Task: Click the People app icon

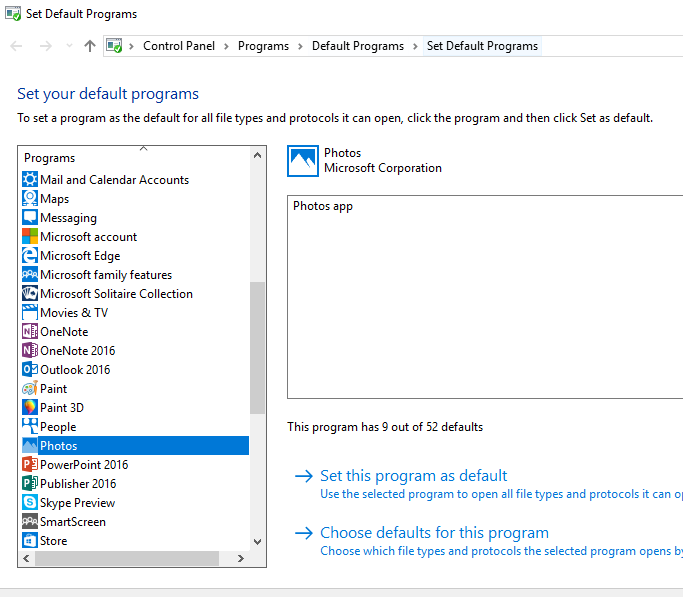Action: (x=30, y=426)
